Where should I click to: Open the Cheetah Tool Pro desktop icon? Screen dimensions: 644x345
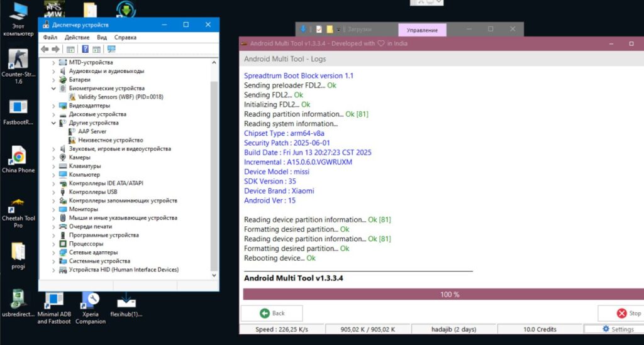(x=18, y=206)
